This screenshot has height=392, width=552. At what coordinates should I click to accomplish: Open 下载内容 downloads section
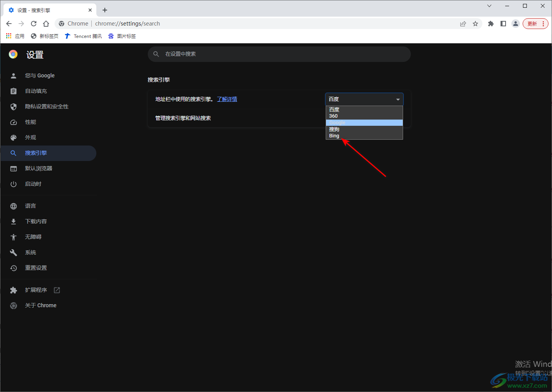48,221
